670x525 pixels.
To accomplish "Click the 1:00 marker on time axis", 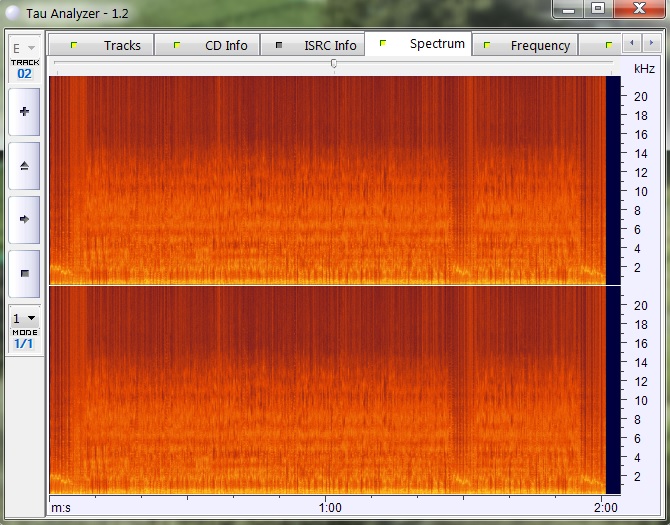I will [330, 508].
